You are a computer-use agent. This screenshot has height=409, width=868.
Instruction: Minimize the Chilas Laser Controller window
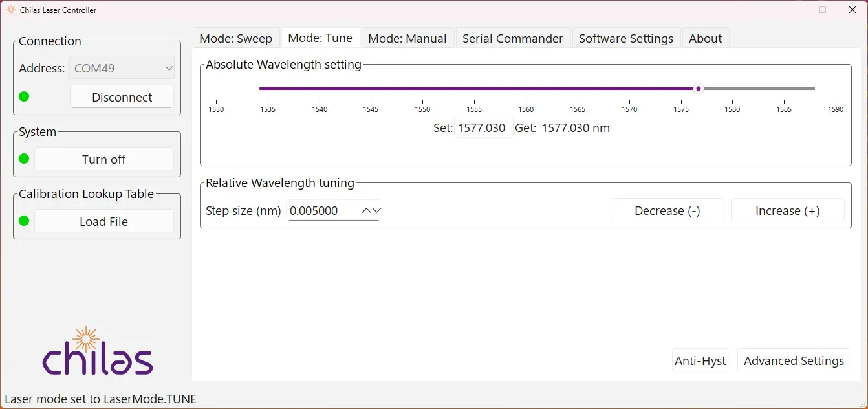click(x=794, y=10)
